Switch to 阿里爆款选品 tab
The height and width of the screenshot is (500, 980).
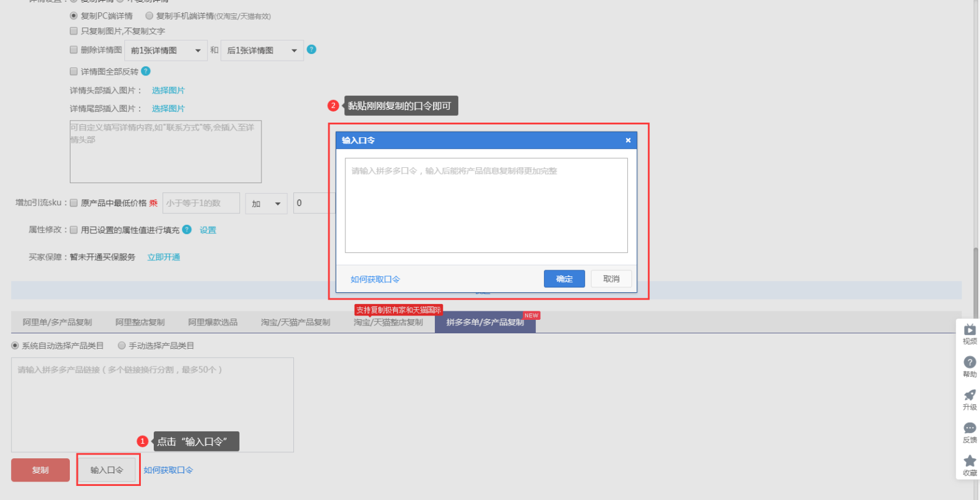213,322
